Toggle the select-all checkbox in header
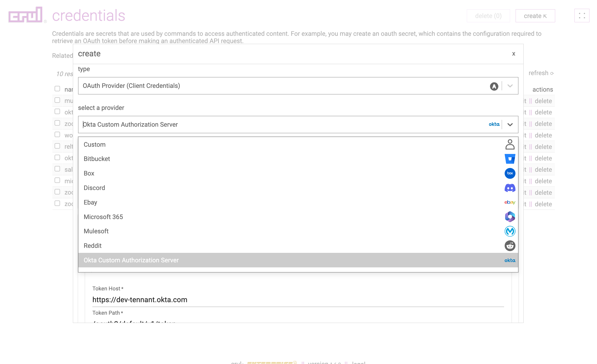This screenshot has width=597, height=364. (x=57, y=89)
